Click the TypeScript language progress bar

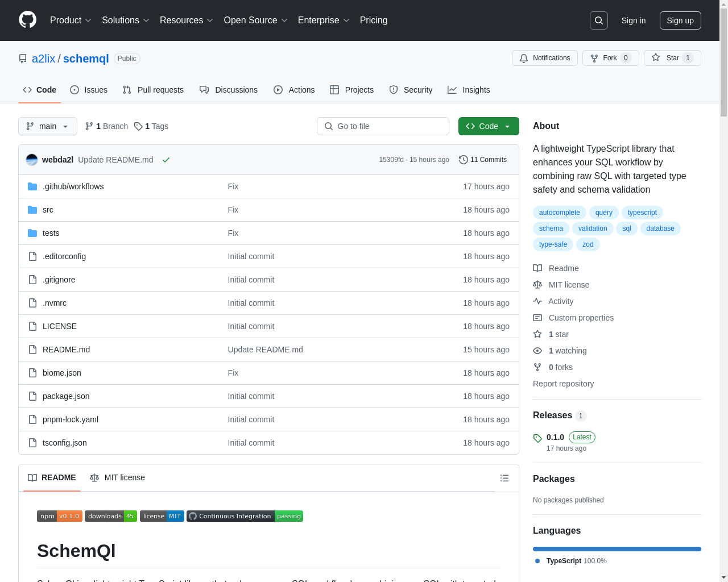[617, 549]
